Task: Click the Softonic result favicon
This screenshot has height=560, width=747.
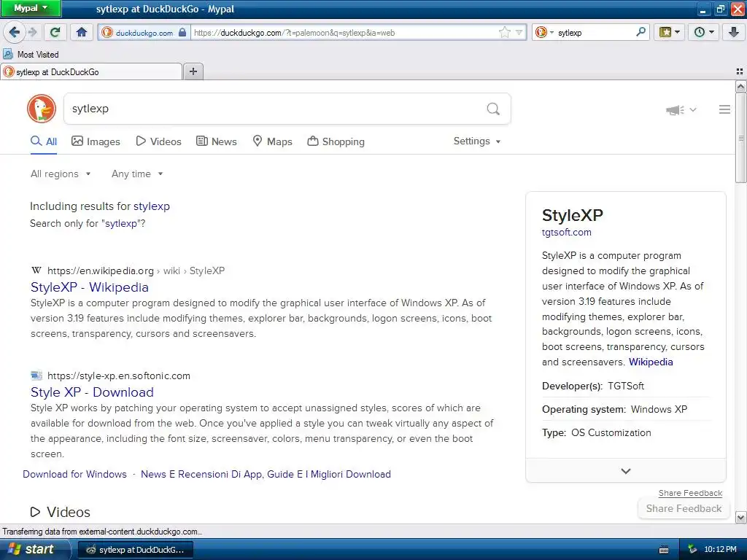Action: pyautogui.click(x=36, y=376)
